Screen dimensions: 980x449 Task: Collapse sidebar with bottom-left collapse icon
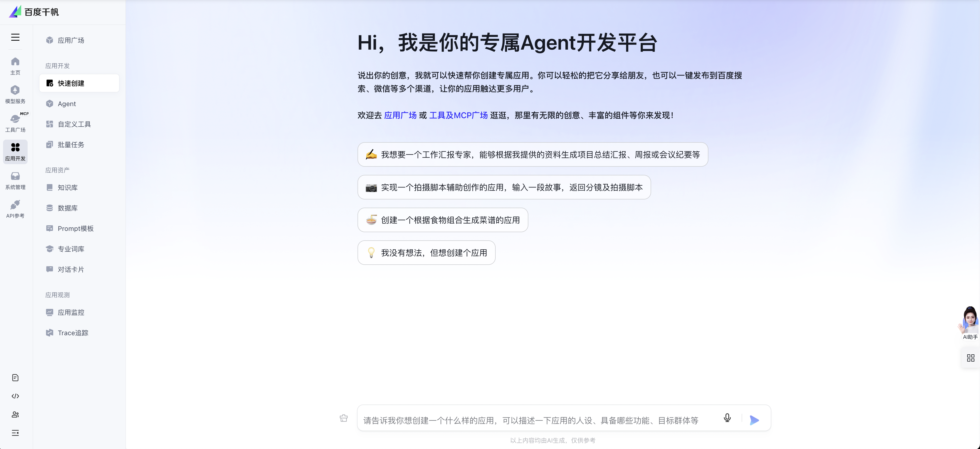(15, 433)
